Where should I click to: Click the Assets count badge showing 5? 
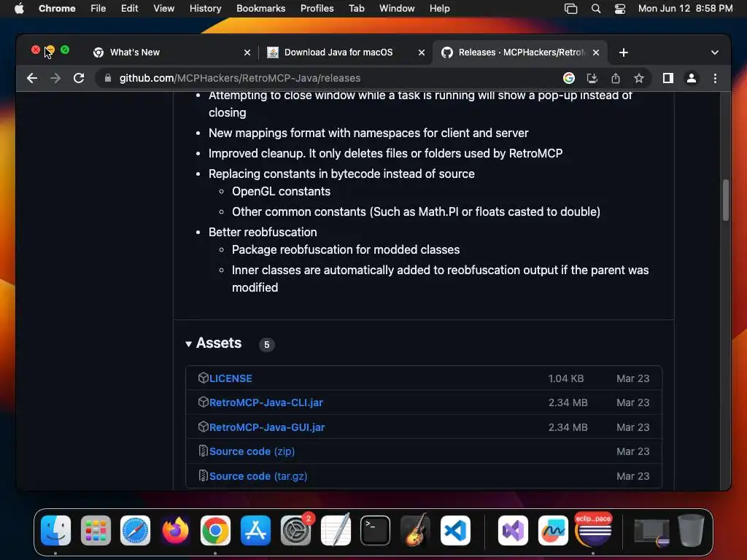tap(267, 344)
